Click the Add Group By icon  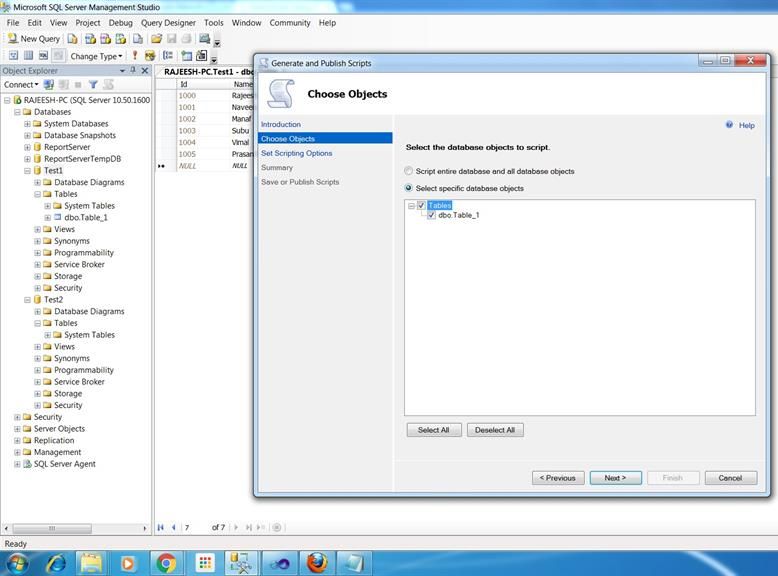(168, 56)
